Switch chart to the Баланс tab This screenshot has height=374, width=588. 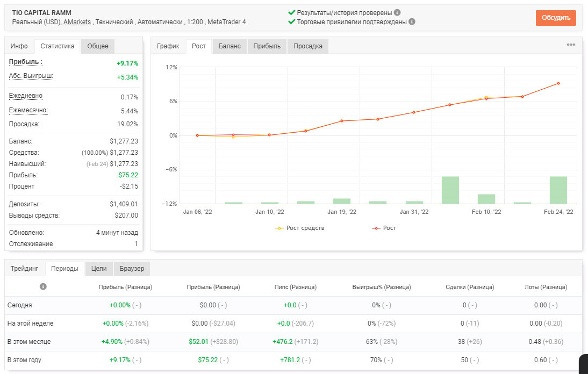[230, 46]
